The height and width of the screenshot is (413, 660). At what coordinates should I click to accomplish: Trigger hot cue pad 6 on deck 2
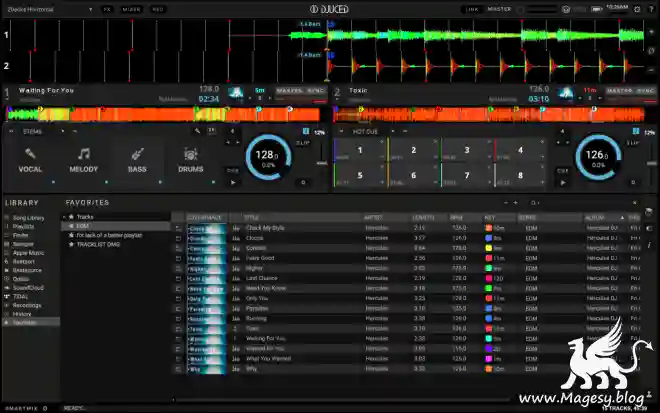tap(413, 175)
